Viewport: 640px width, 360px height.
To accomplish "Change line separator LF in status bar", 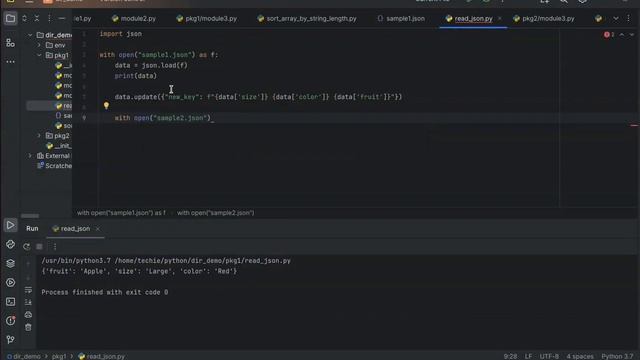I will 529,356.
